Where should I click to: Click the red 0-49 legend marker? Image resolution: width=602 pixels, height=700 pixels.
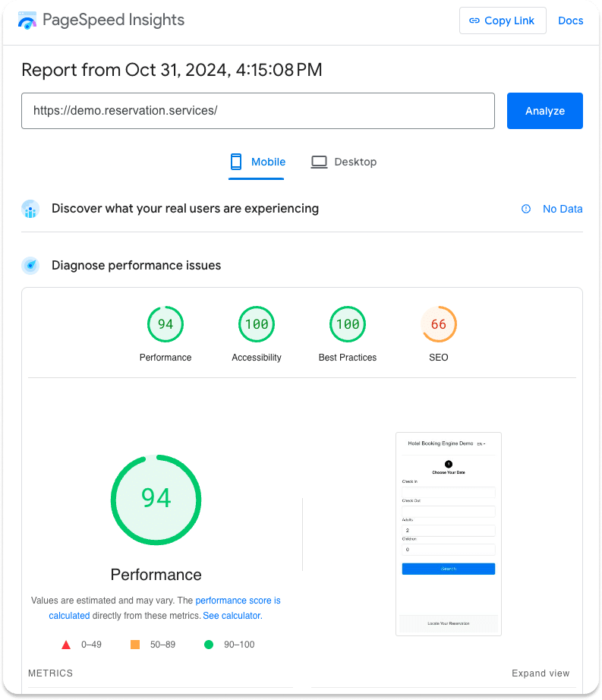click(66, 644)
